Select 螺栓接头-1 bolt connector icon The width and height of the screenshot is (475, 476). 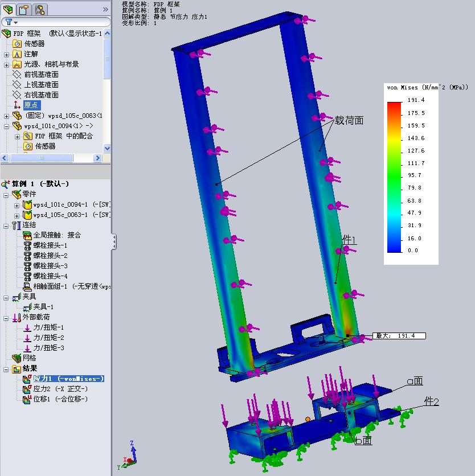pos(27,245)
